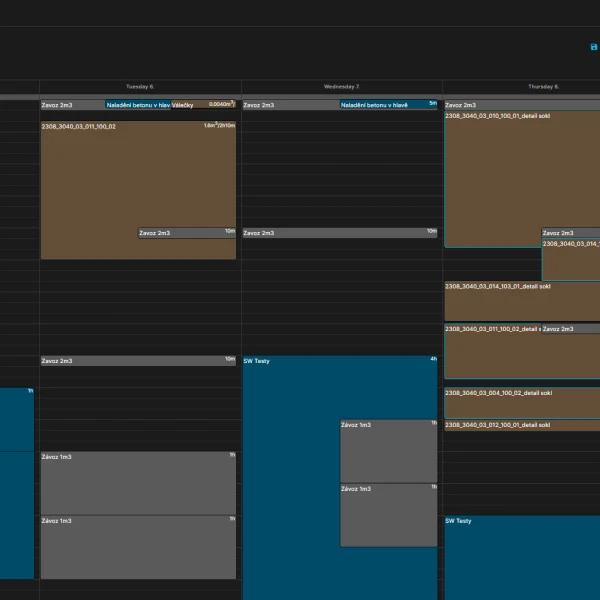Open the Válečky event on Tuesday

(x=203, y=104)
